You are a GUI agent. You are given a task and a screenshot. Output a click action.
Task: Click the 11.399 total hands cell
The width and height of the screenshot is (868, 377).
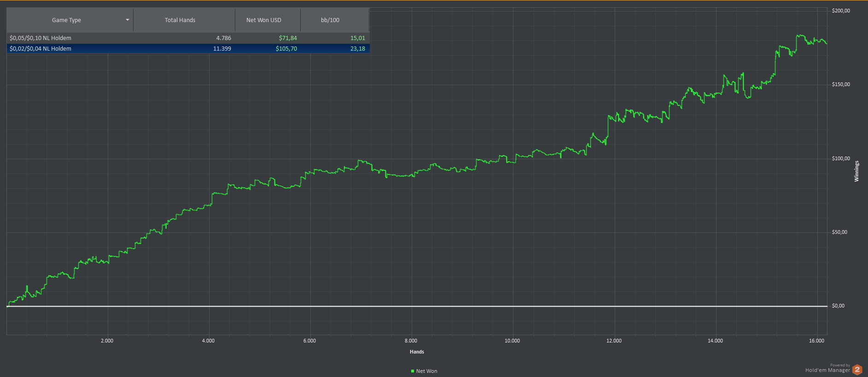222,49
